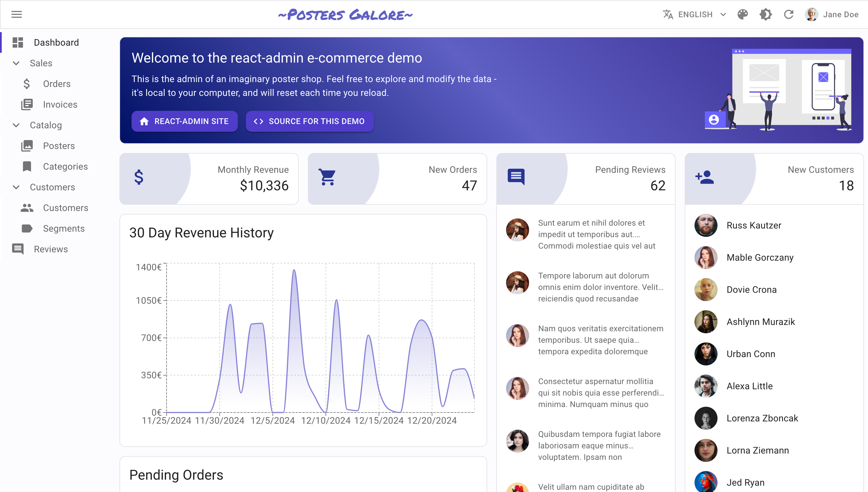Refresh data using the reload icon

[789, 14]
